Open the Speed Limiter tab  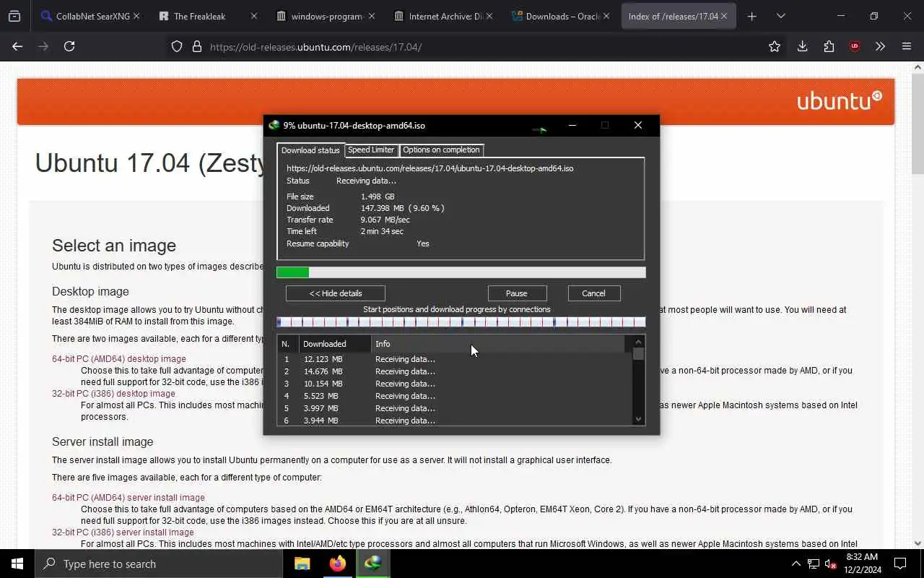(371, 150)
